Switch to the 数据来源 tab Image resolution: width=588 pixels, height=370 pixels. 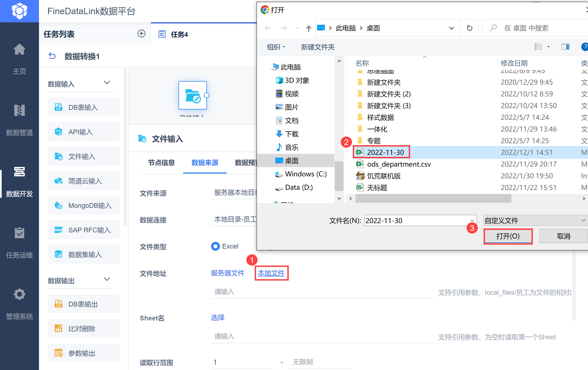pos(205,163)
